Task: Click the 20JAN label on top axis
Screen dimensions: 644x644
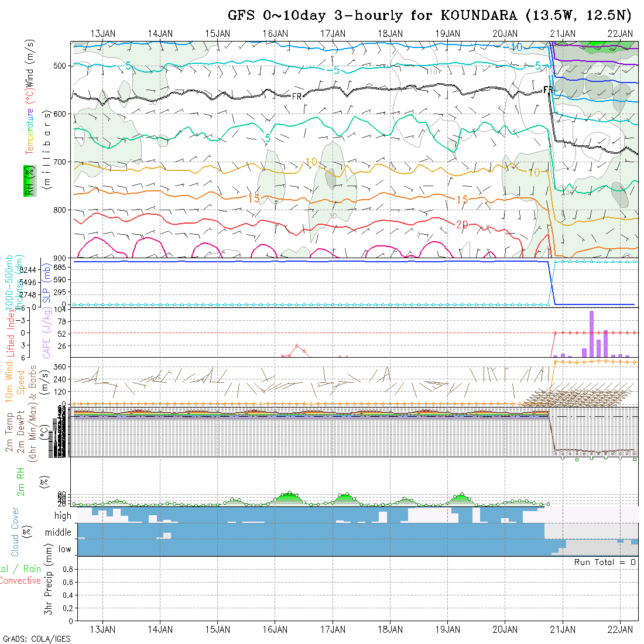Action: pos(505,33)
